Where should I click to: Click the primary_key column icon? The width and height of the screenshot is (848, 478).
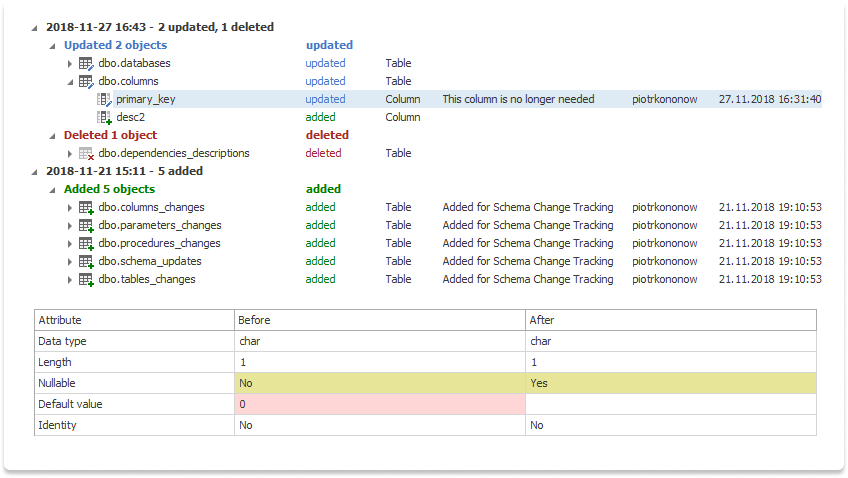pyautogui.click(x=104, y=100)
